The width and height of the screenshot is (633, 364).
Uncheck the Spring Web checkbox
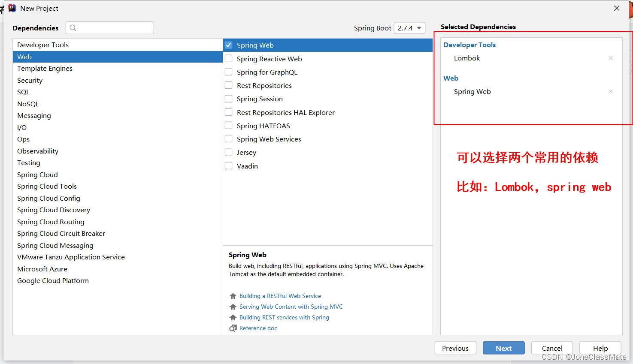click(x=229, y=45)
